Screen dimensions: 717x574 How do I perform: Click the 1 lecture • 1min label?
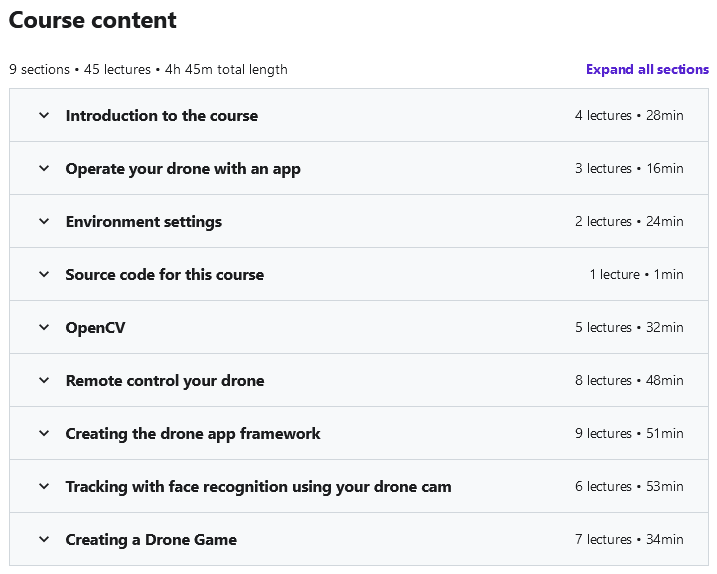pyautogui.click(x=637, y=274)
